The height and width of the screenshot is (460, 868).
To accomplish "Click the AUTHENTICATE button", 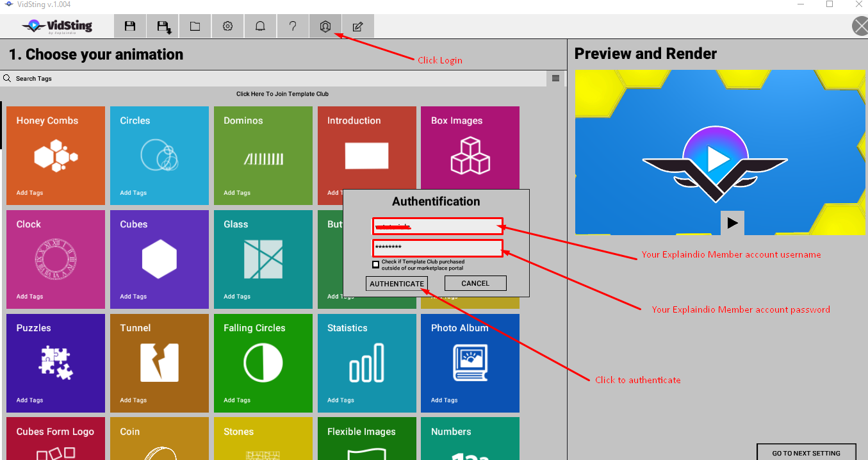I will [x=397, y=283].
